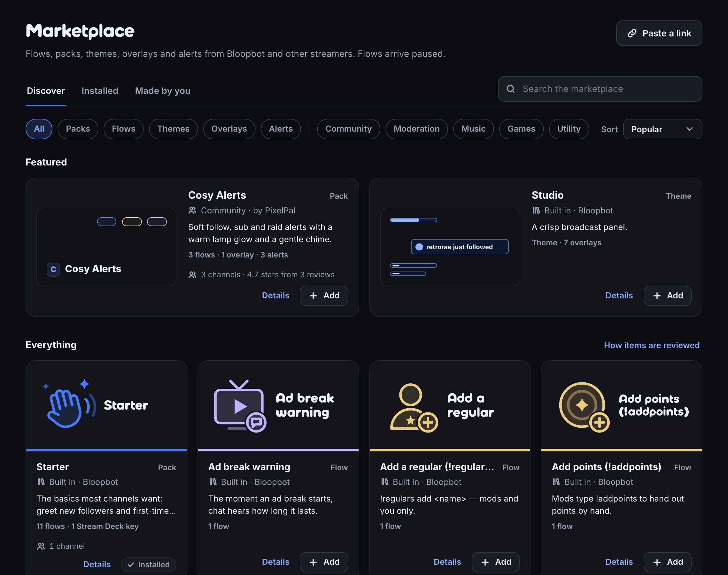The image size is (728, 575).
Task: Click the link icon in Paste a link
Action: 632,33
